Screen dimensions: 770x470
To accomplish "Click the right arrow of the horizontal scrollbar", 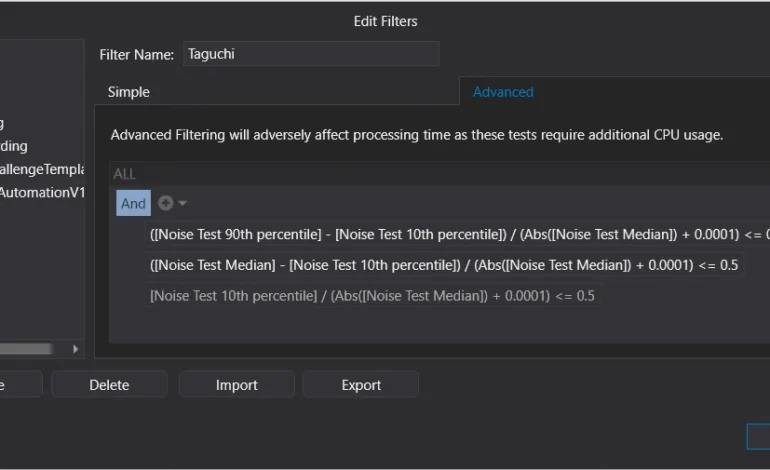I will pos(75,349).
